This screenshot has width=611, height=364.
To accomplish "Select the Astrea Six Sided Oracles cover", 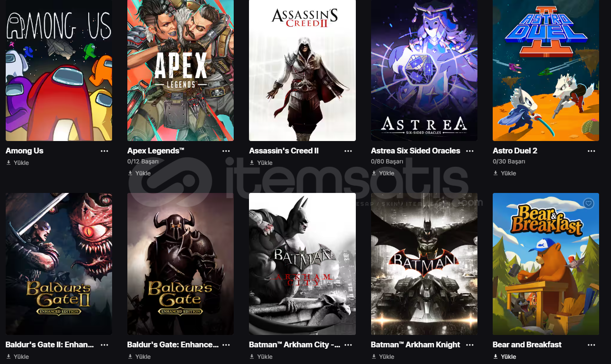I will coord(424,71).
